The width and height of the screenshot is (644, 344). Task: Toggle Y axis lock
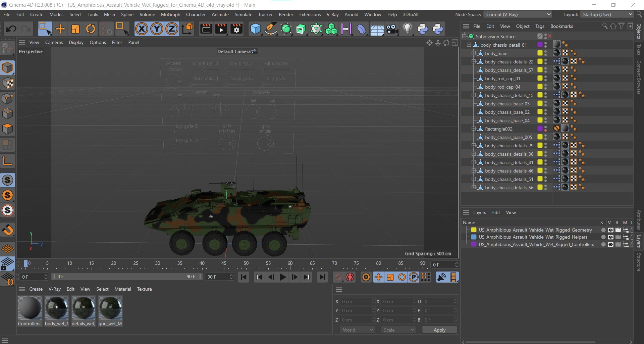coord(157,29)
